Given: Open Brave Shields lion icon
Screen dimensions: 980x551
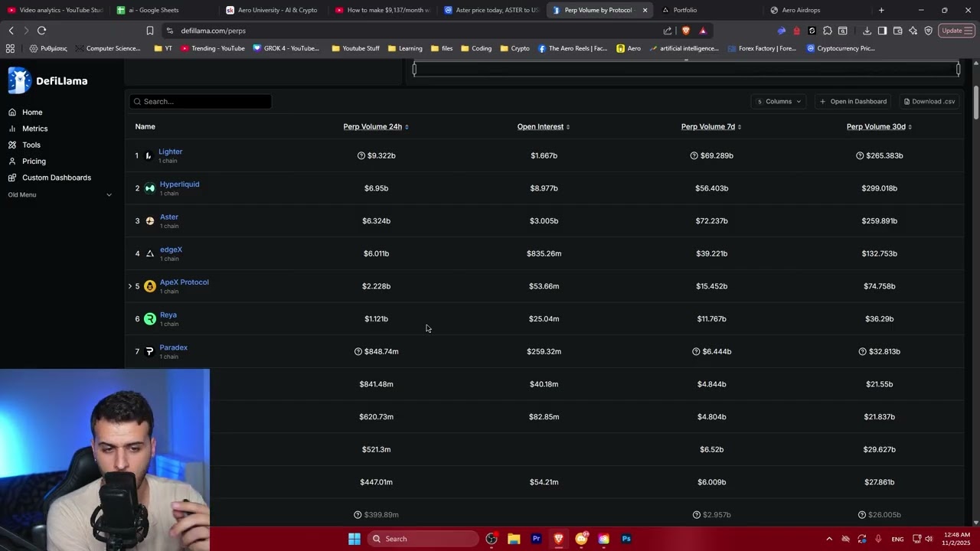Looking at the screenshot, I should pyautogui.click(x=686, y=31).
